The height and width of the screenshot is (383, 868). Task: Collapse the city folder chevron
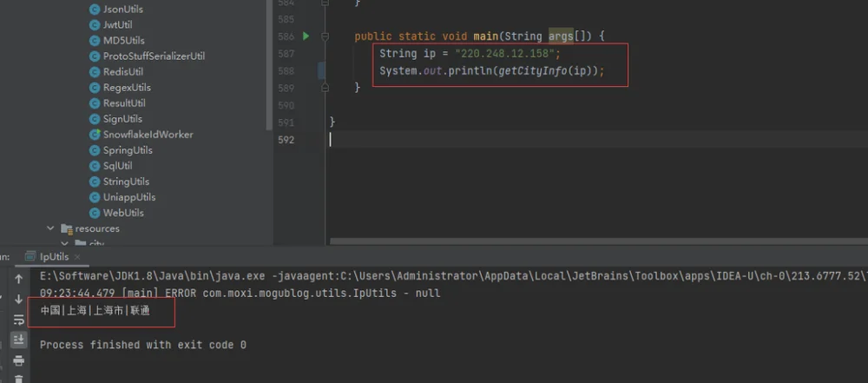(65, 243)
